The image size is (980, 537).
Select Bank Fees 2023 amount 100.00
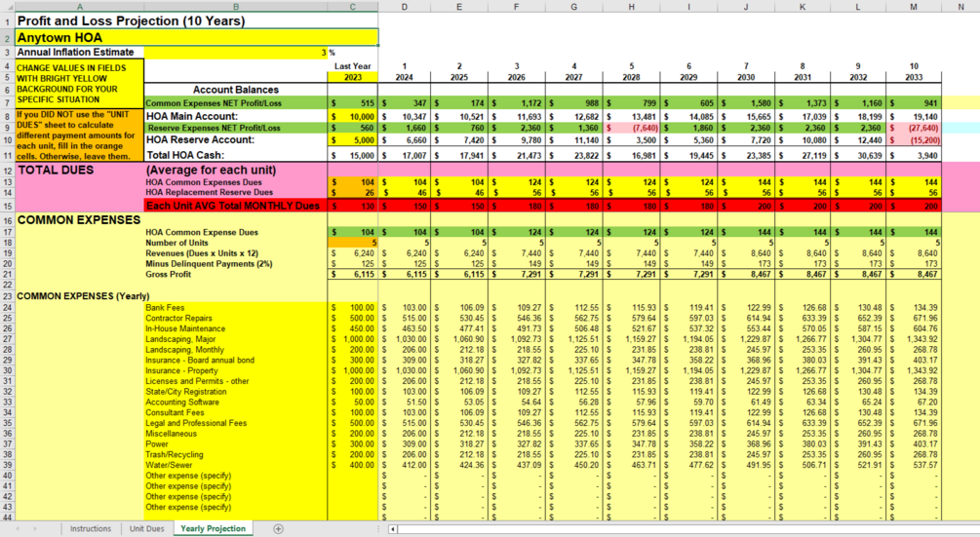point(352,308)
